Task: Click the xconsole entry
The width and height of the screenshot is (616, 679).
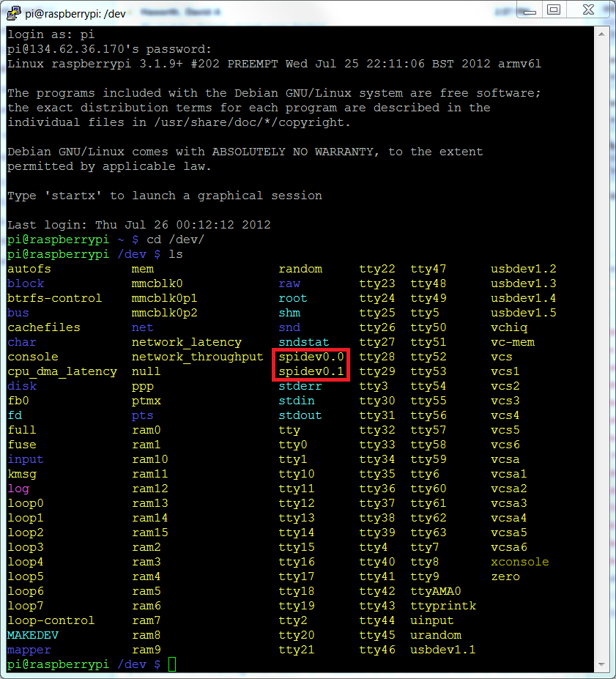Action: pyautogui.click(x=520, y=562)
